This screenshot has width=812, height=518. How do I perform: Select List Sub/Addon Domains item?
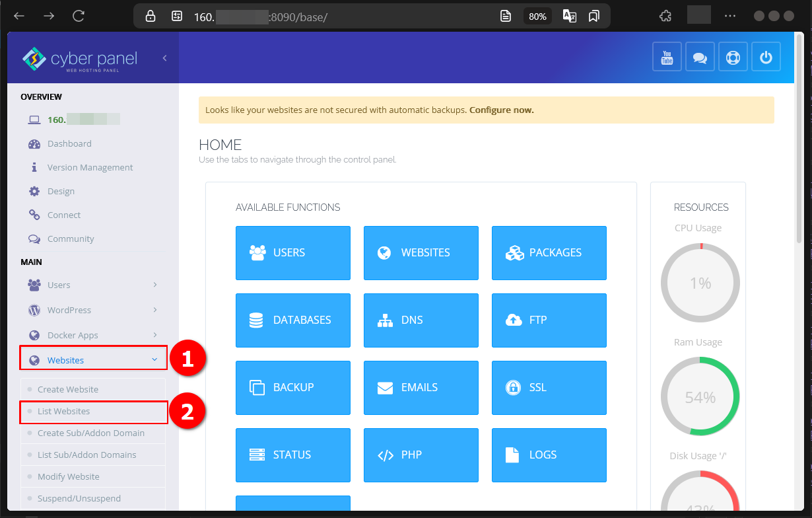click(92, 455)
